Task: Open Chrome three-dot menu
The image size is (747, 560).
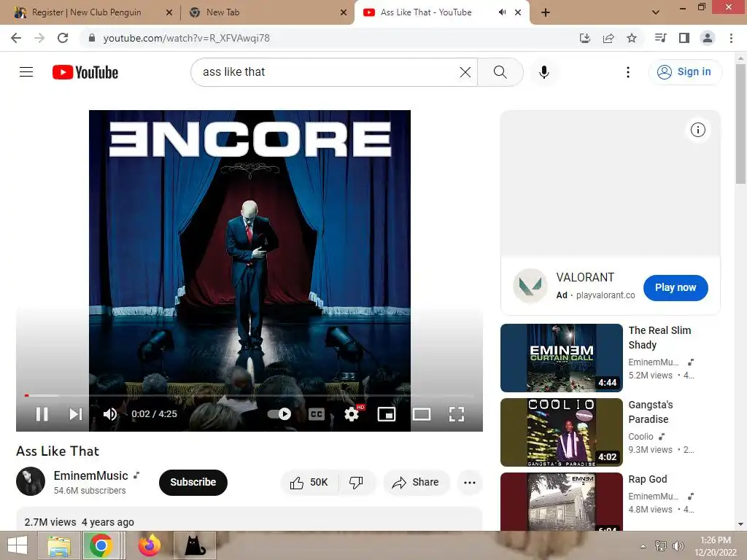Action: click(x=731, y=38)
